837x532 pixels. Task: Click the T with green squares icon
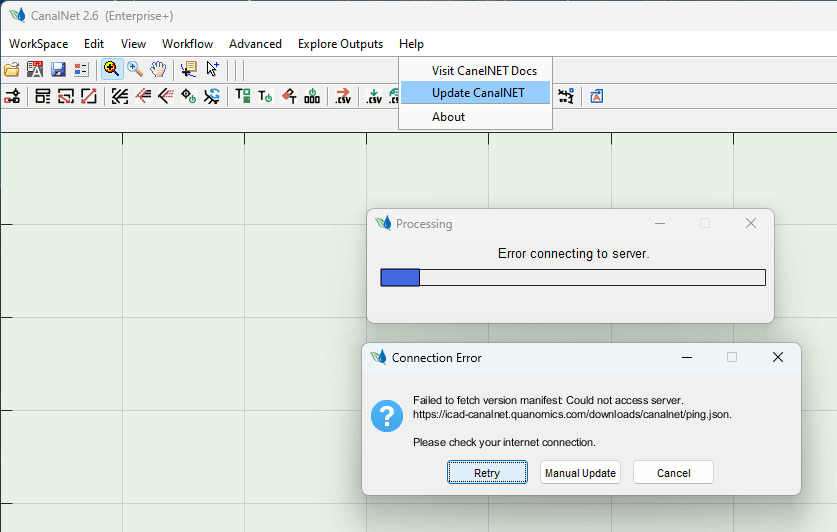click(243, 97)
